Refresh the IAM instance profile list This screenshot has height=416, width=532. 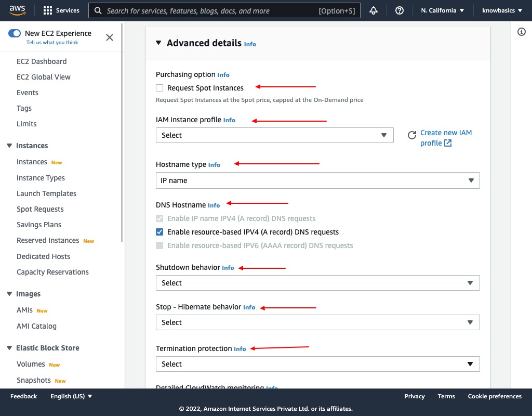click(x=412, y=135)
